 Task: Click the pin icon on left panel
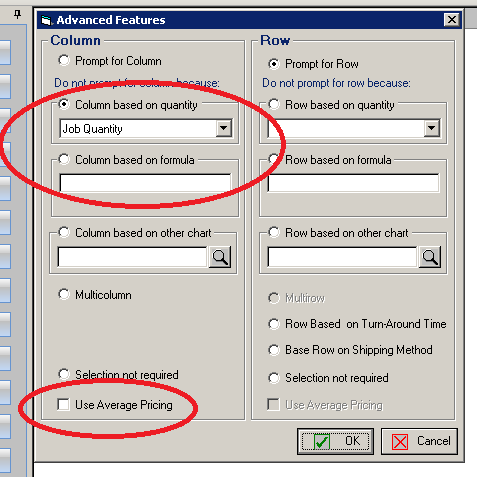17,14
